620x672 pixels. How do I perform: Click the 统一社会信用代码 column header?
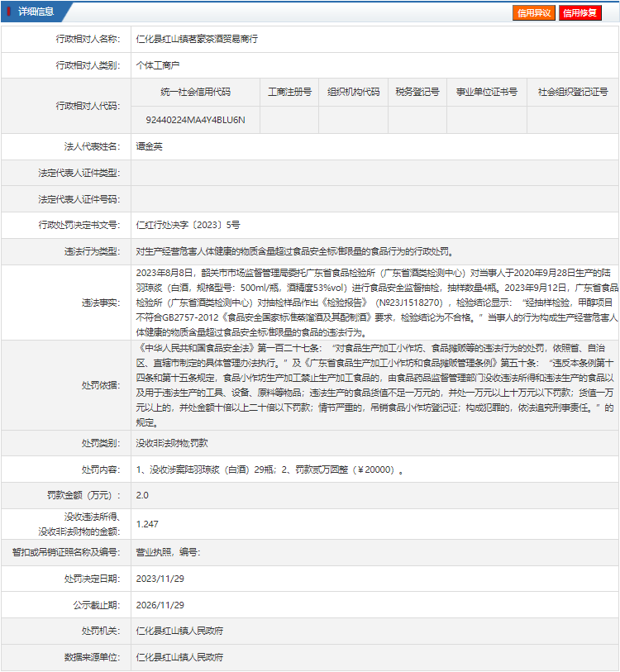pos(196,92)
